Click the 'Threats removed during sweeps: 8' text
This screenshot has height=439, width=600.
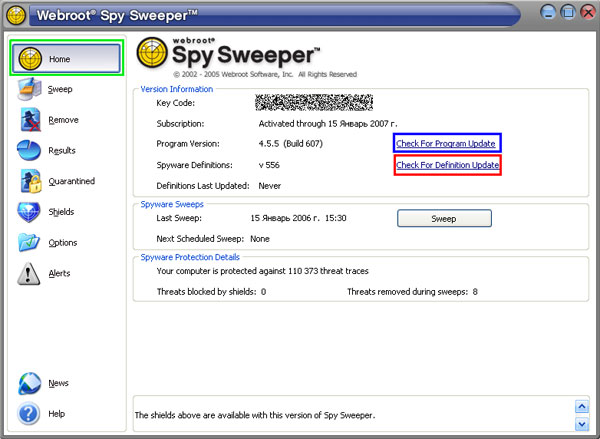click(x=412, y=292)
